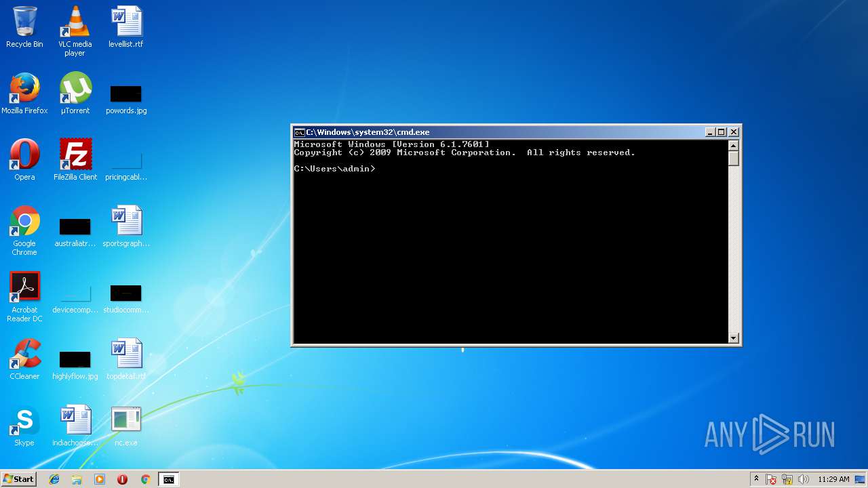Image resolution: width=868 pixels, height=488 pixels.
Task: Click cmd scrollbar up arrow
Action: click(733, 145)
